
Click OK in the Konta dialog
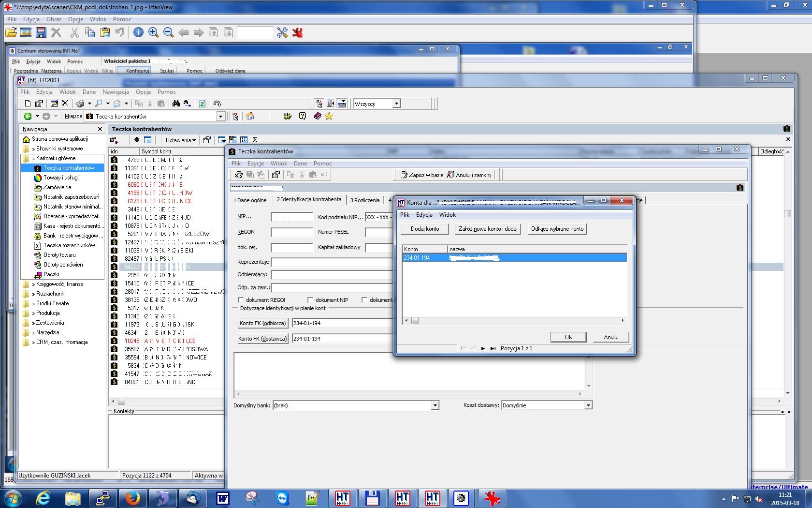click(568, 337)
